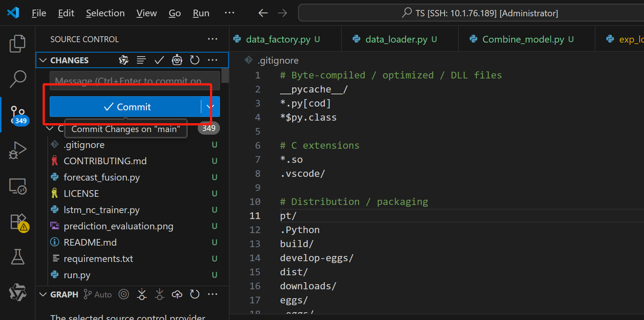Screen dimensions: 644x320
Task: Open the Selection menu
Action: pos(105,13)
